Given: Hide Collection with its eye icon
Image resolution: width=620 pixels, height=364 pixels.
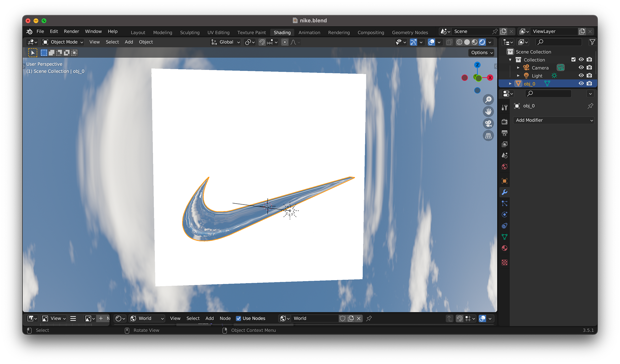Looking at the screenshot, I should point(581,60).
